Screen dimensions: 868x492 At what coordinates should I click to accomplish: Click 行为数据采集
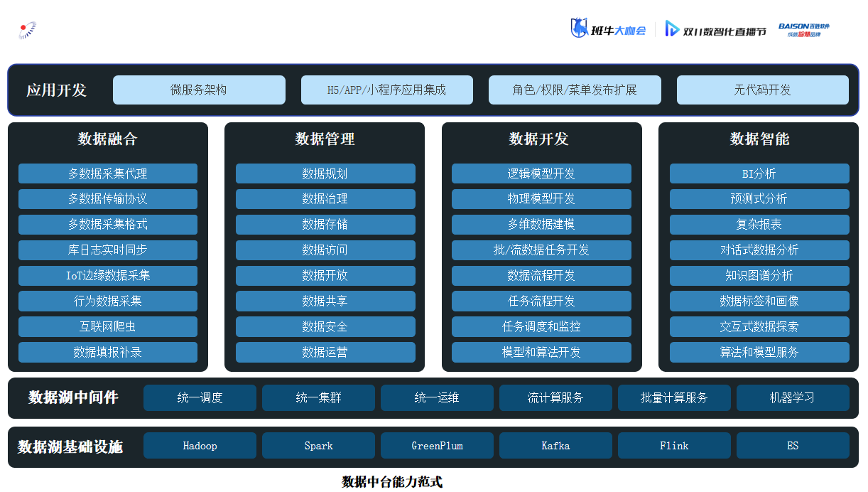(x=108, y=301)
